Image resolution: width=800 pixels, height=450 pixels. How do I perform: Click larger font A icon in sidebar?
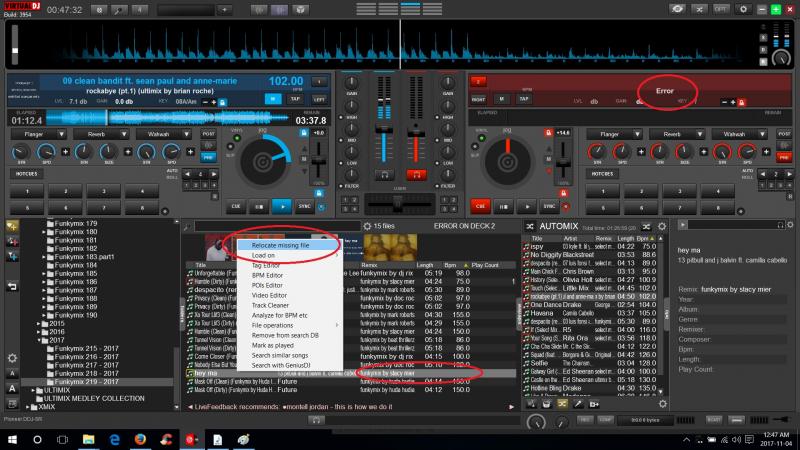[12, 389]
